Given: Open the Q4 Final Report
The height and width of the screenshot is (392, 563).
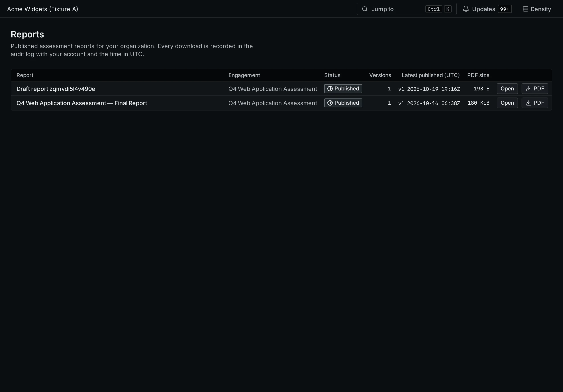Looking at the screenshot, I should click(x=507, y=103).
